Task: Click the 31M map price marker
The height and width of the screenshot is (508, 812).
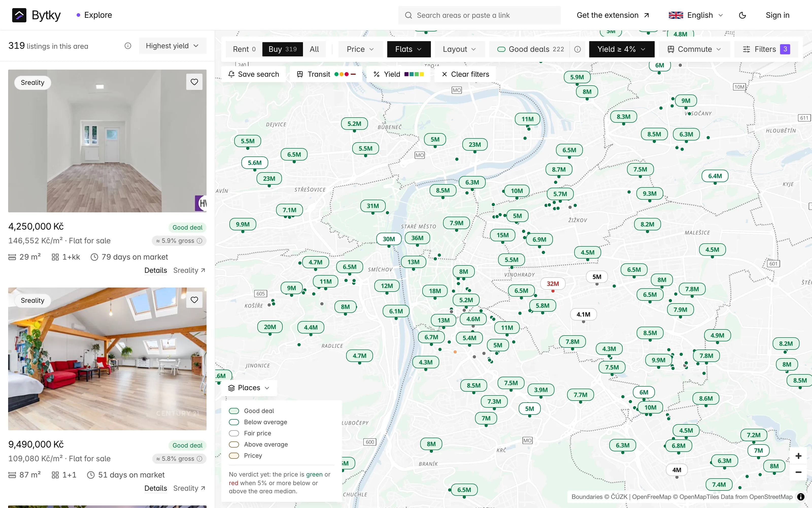Action: click(373, 206)
